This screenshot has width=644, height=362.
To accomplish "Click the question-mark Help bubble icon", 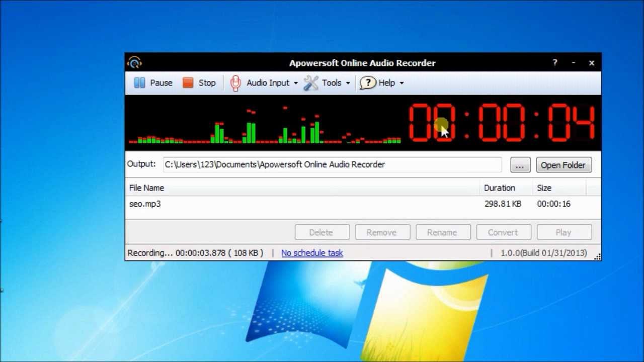I will click(368, 83).
